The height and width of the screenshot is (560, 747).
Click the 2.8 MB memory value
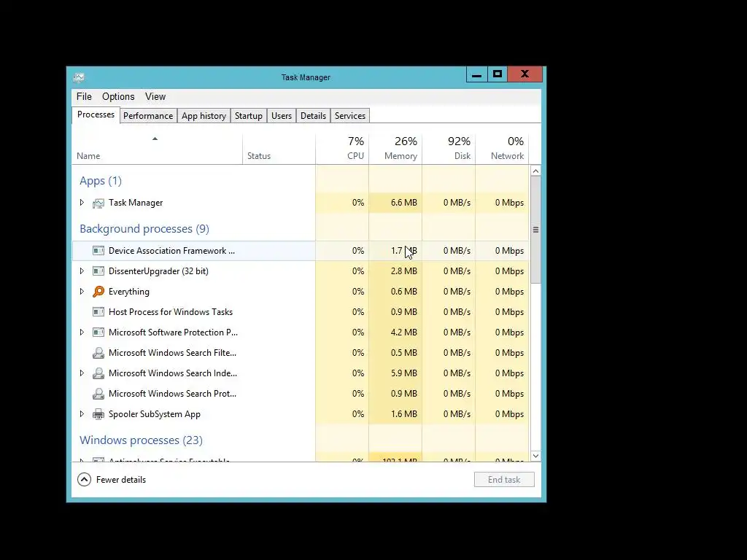point(404,271)
